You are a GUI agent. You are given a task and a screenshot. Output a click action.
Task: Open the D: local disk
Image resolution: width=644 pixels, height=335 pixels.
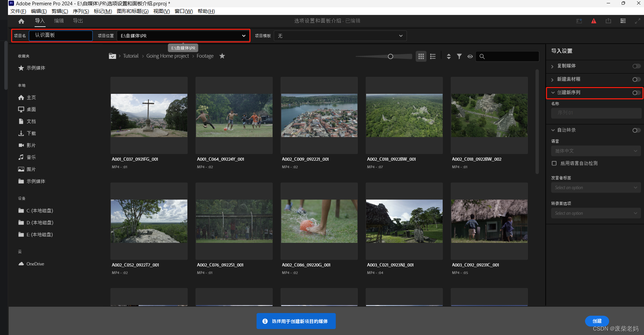pos(36,223)
